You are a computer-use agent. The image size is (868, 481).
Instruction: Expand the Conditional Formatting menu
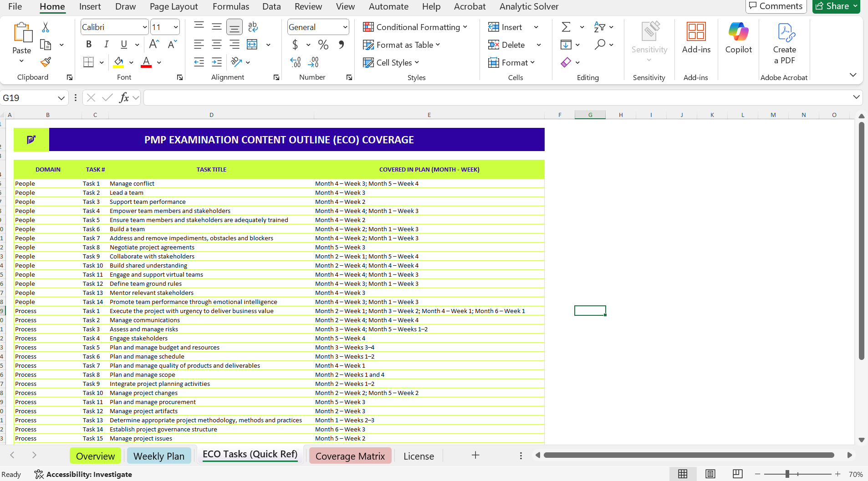coord(415,27)
